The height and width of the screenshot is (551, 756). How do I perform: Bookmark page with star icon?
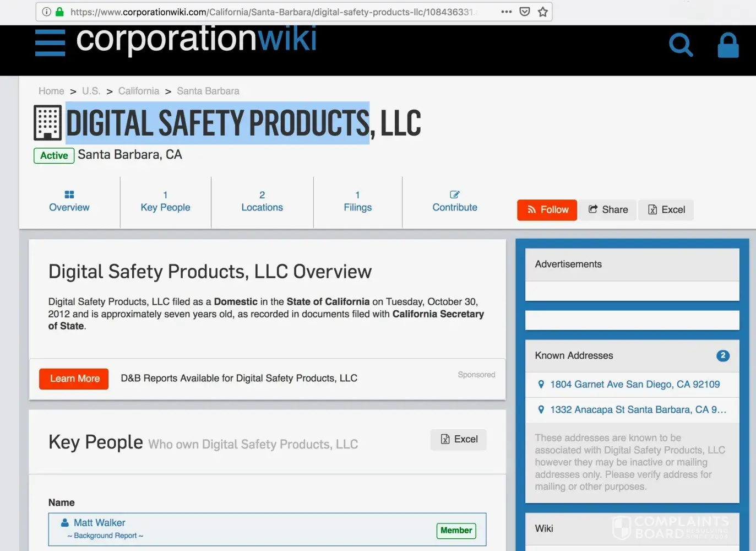point(543,12)
